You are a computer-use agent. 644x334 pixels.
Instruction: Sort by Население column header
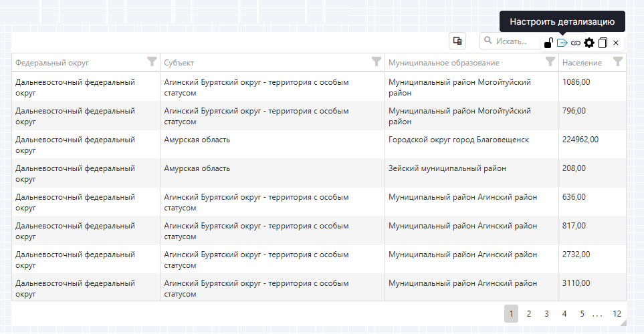pyautogui.click(x=582, y=63)
